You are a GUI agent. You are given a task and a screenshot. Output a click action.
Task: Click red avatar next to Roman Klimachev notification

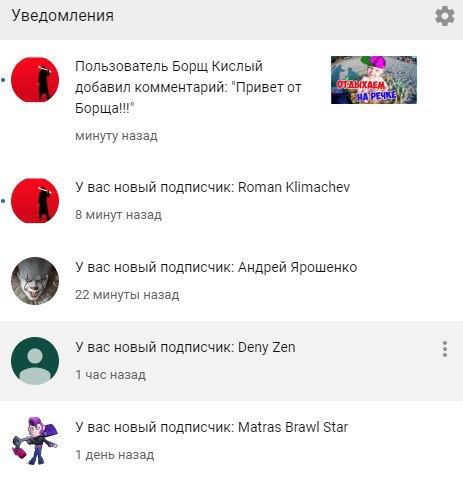[x=35, y=201]
